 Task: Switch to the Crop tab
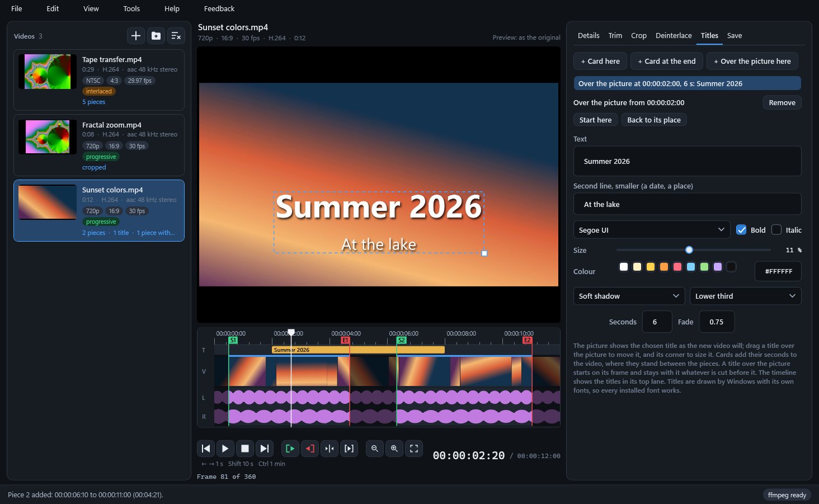pos(639,35)
